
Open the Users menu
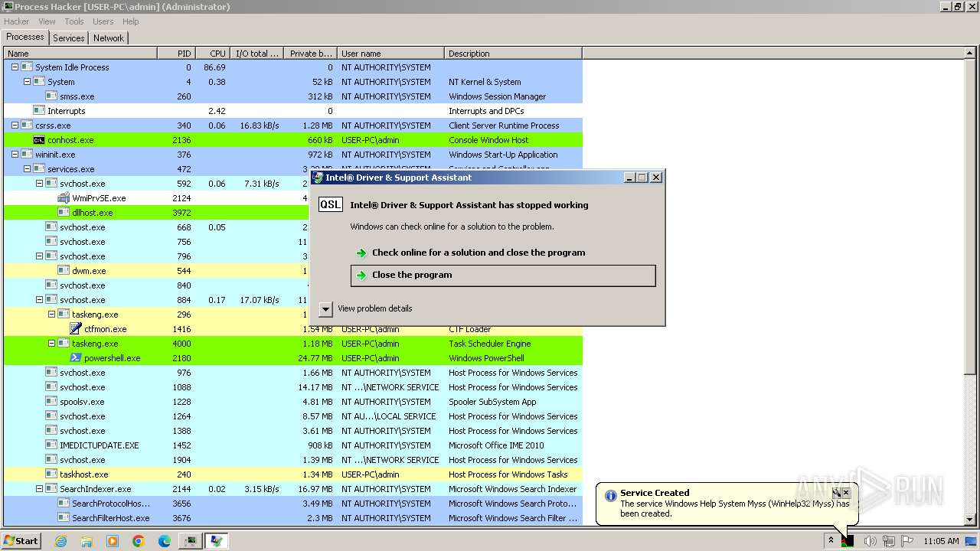(x=103, y=21)
